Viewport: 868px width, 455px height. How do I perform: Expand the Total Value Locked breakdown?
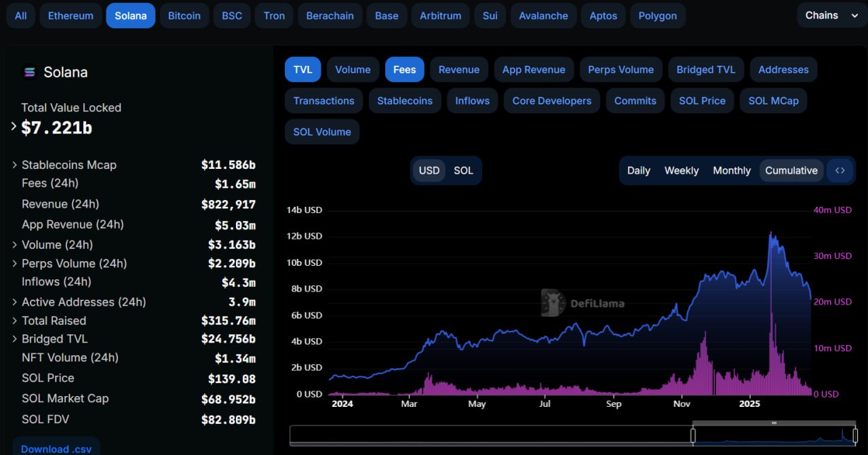14,126
